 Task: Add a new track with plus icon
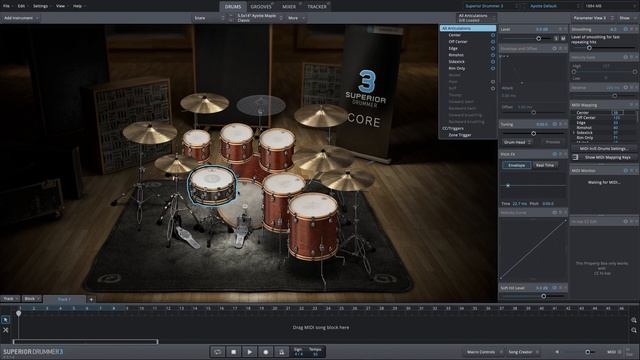[91, 299]
